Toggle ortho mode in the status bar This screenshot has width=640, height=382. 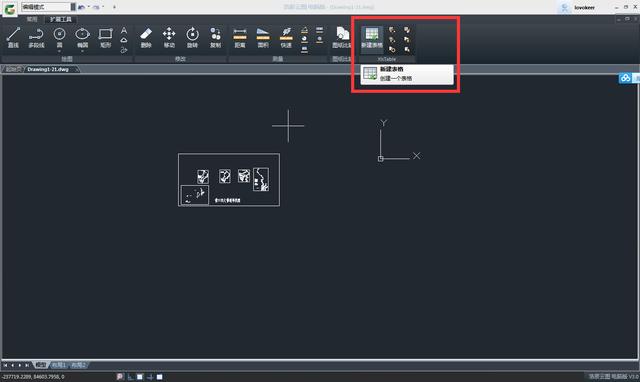tap(130, 377)
